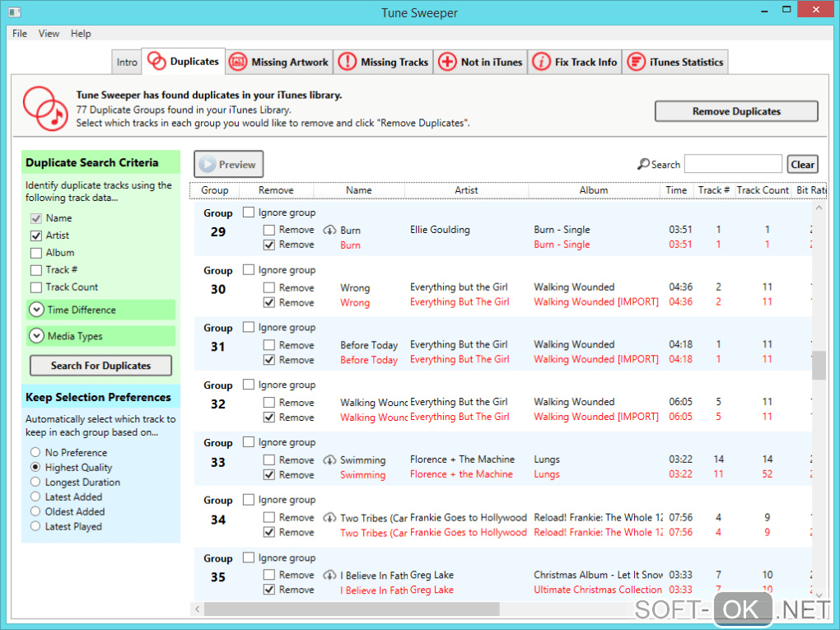Uncheck Remove for red Swimming track
The image size is (840, 630).
click(x=269, y=474)
